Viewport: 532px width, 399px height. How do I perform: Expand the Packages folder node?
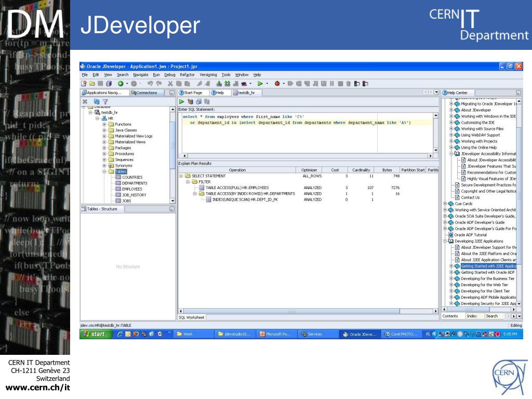click(104, 148)
